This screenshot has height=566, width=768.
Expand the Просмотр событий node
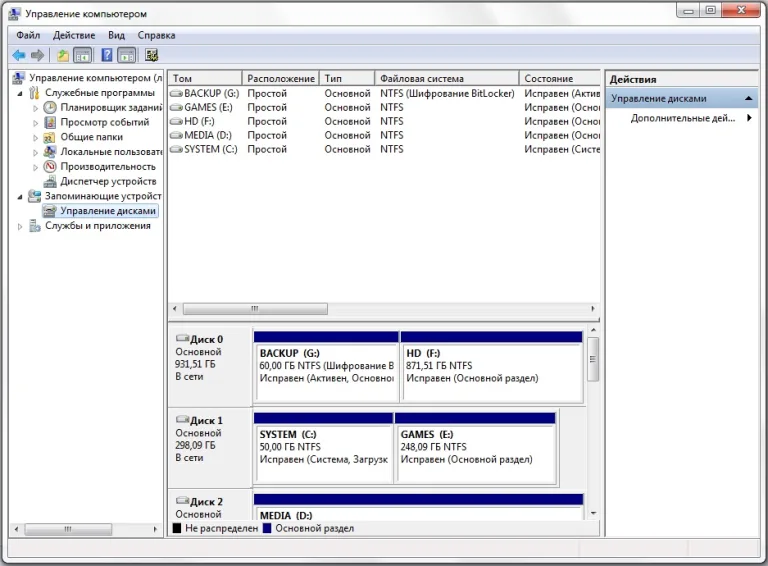coord(35,122)
